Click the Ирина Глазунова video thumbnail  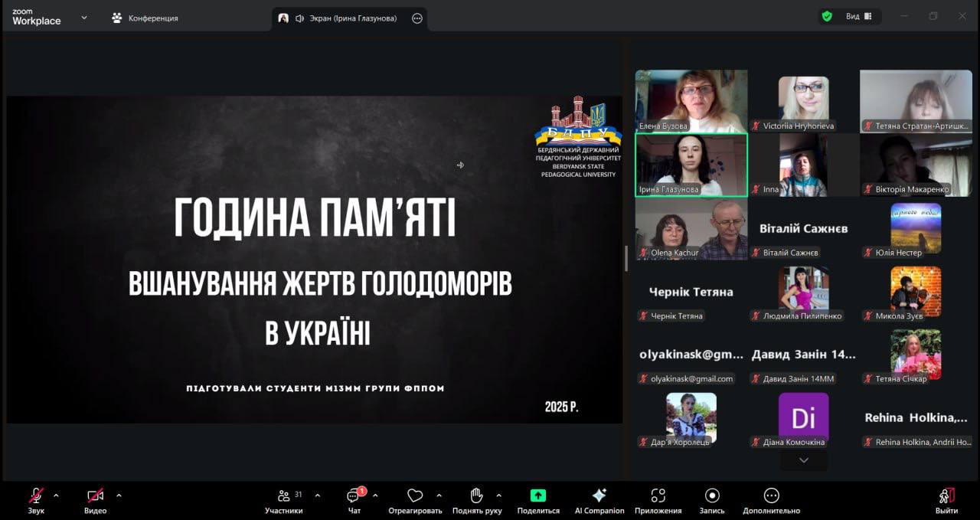[691, 164]
